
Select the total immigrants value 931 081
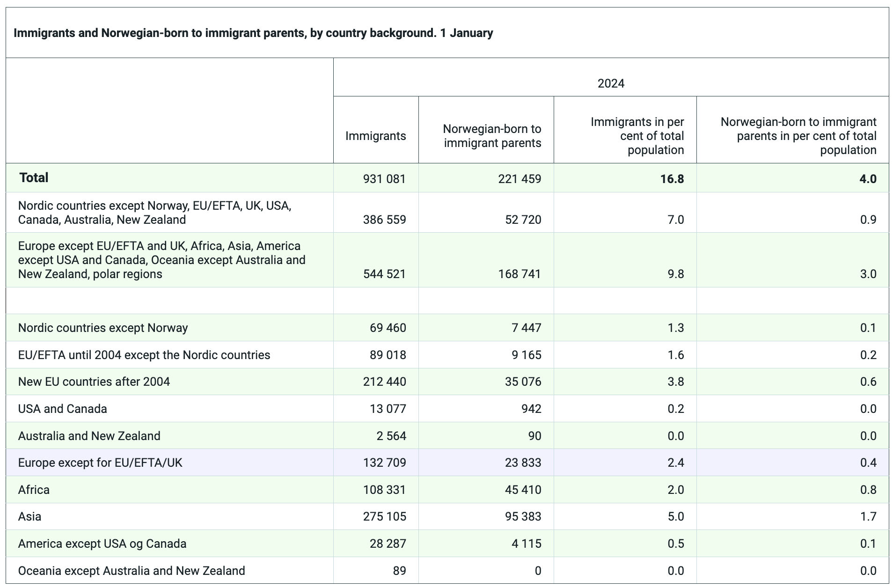384,179
